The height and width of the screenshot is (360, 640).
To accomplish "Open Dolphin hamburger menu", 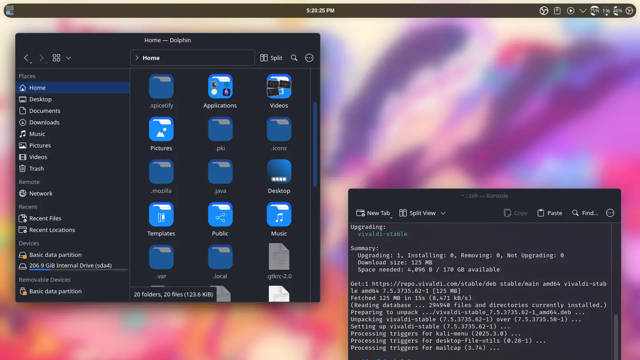I will (309, 58).
